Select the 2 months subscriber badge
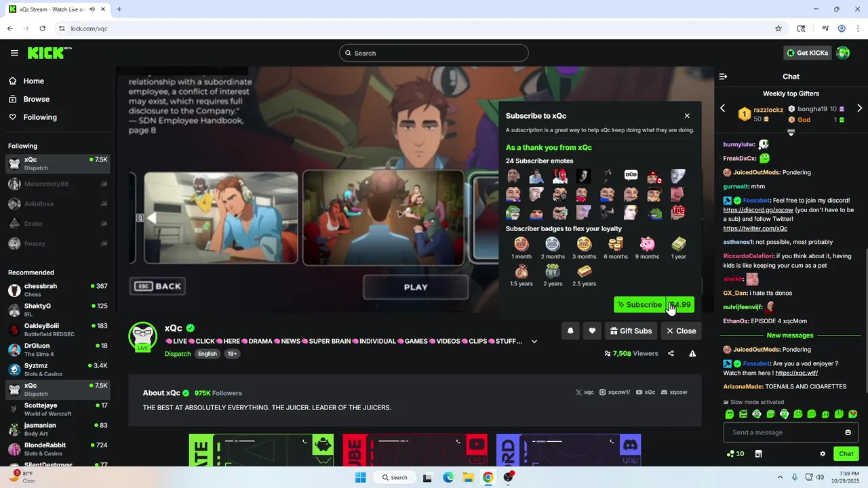 point(553,248)
